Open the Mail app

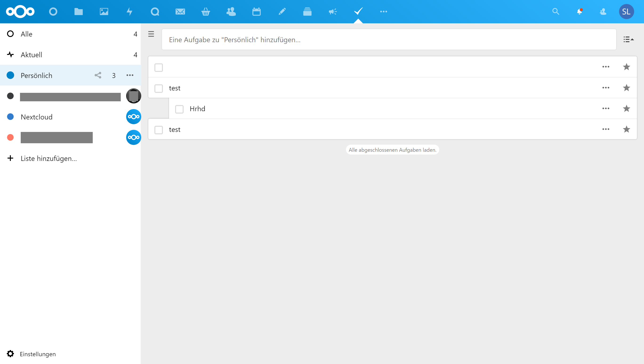(180, 12)
